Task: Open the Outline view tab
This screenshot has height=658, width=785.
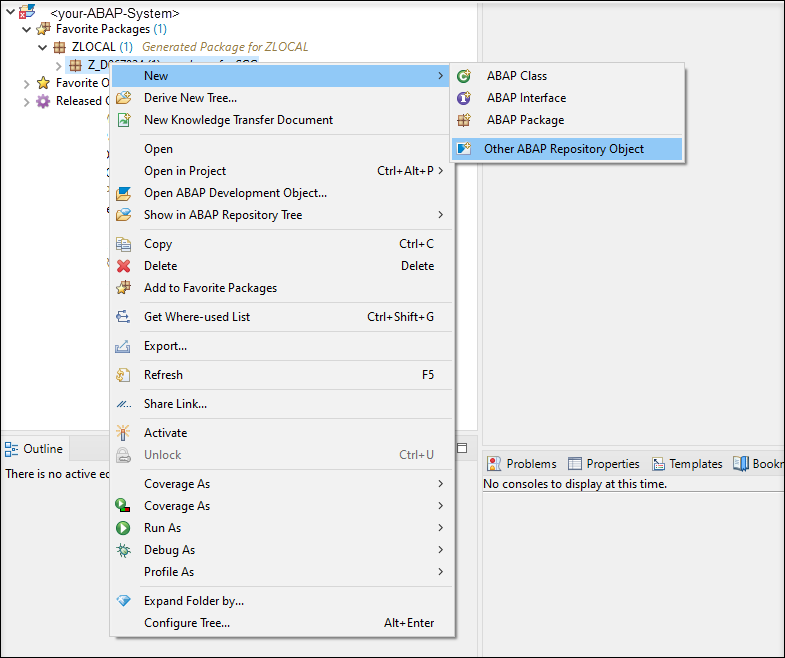Action: [x=34, y=449]
